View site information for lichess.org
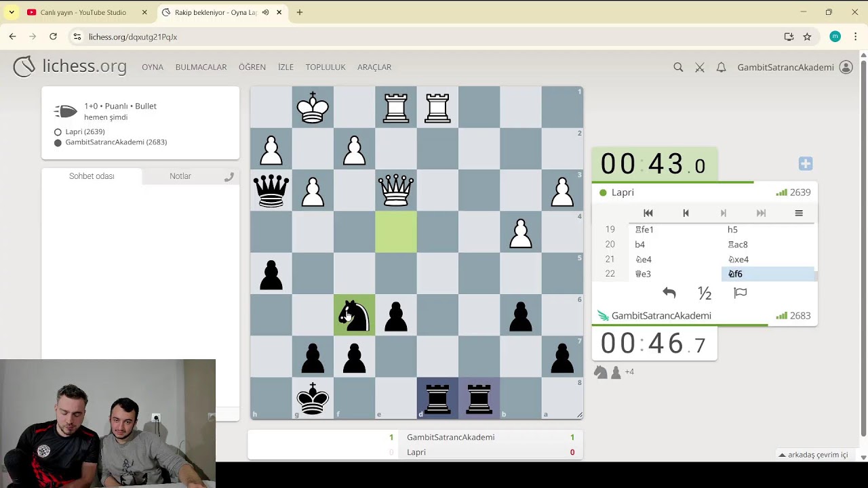 click(77, 37)
